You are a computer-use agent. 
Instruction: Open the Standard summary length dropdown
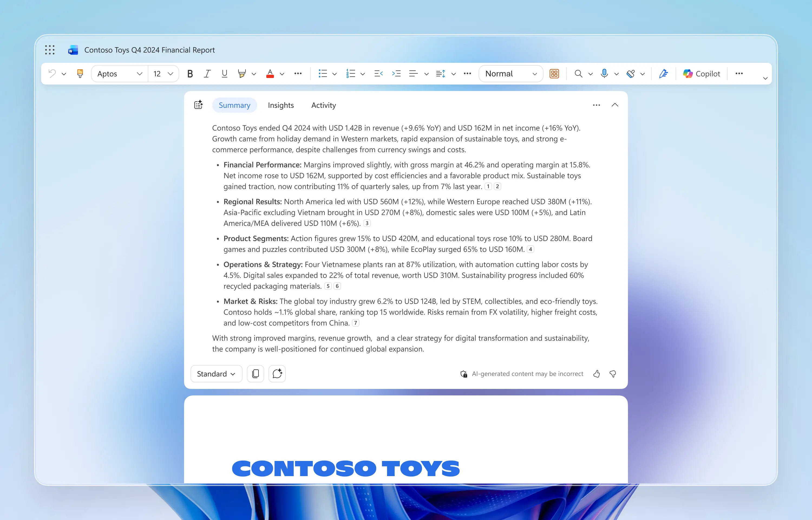(x=216, y=374)
